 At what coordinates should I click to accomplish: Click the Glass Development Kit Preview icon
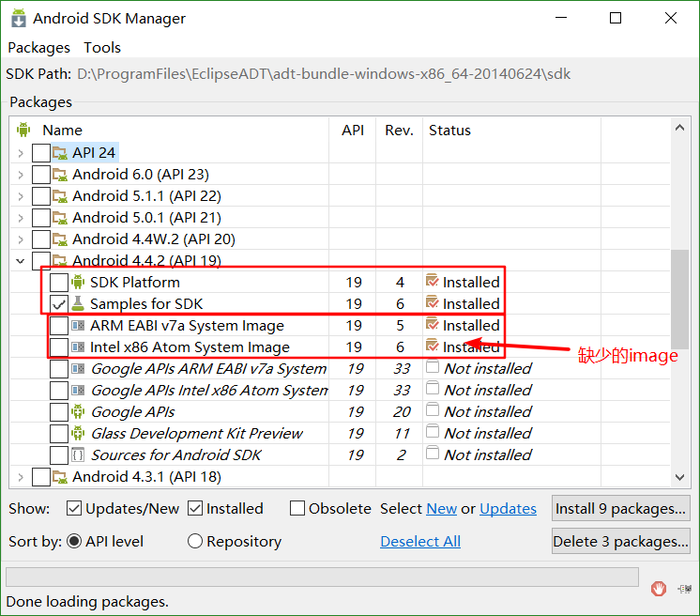tap(78, 433)
